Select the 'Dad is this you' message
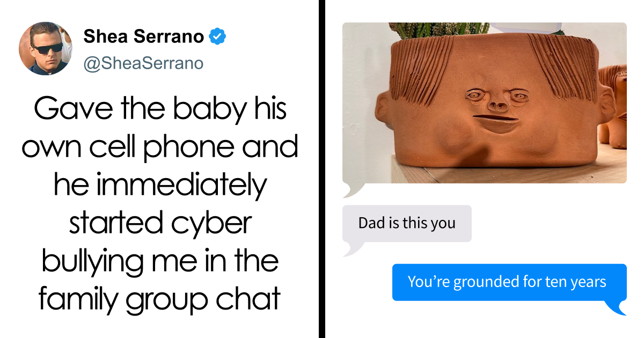This screenshot has width=644, height=338. [407, 223]
